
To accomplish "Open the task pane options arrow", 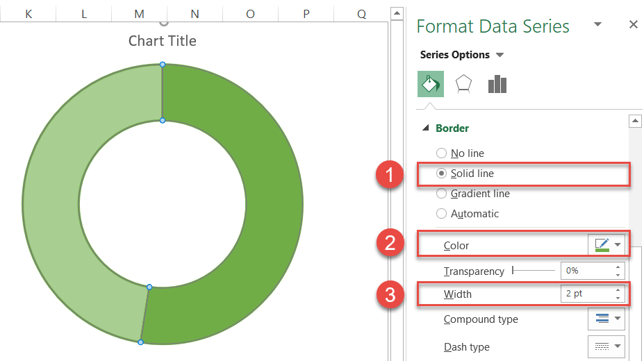I will 598,24.
